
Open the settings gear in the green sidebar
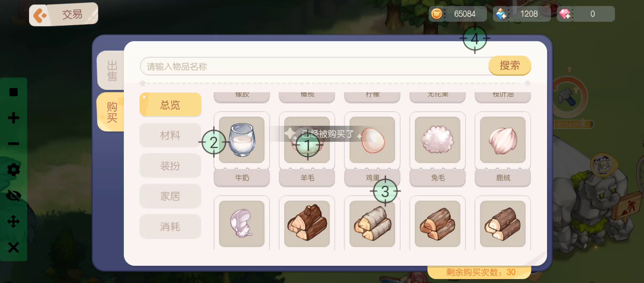coord(13,170)
